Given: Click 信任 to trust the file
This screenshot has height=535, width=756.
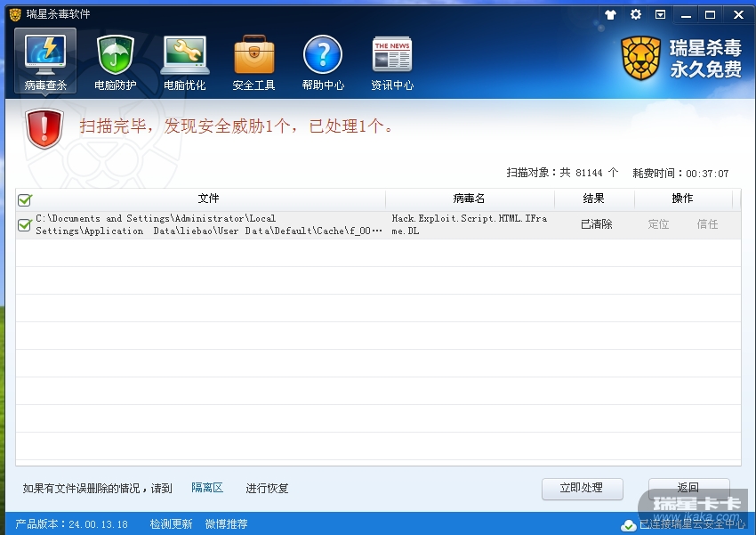Looking at the screenshot, I should [707, 224].
